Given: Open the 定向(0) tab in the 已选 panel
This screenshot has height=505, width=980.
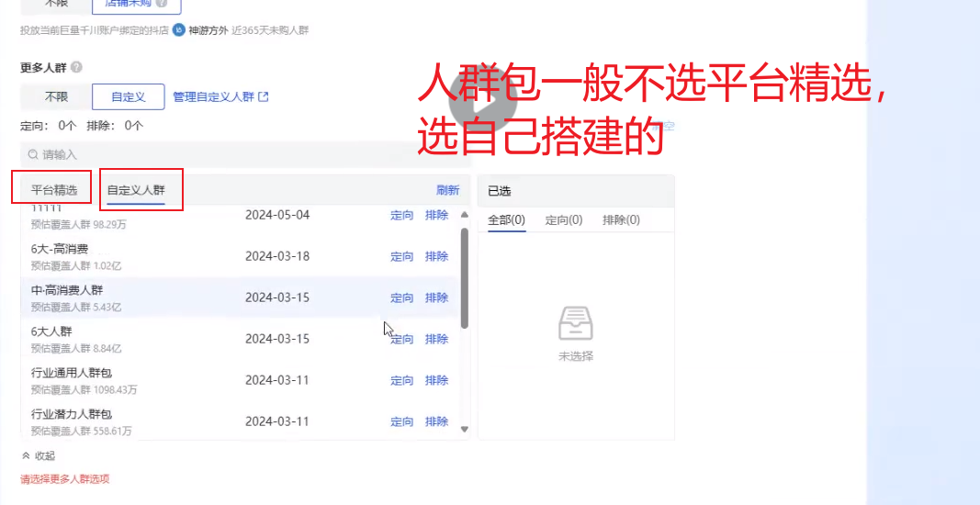Looking at the screenshot, I should click(564, 220).
